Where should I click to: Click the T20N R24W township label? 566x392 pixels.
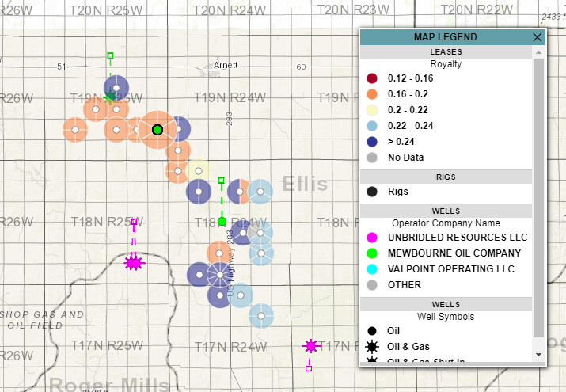click(230, 10)
